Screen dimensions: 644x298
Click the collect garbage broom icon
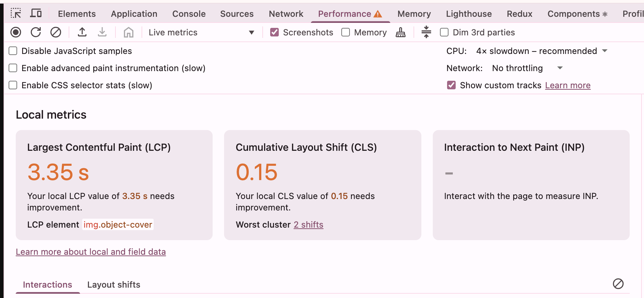[401, 33]
